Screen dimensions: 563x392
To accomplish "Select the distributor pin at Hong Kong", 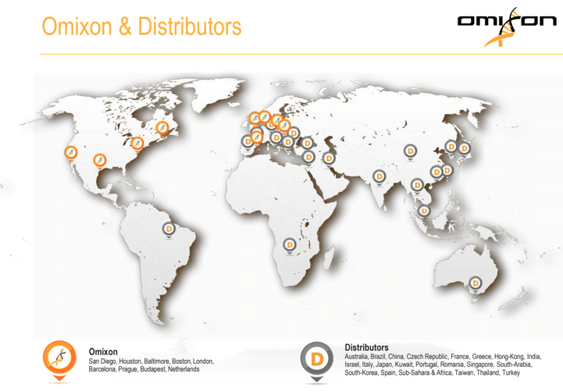I will pyautogui.click(x=437, y=173).
